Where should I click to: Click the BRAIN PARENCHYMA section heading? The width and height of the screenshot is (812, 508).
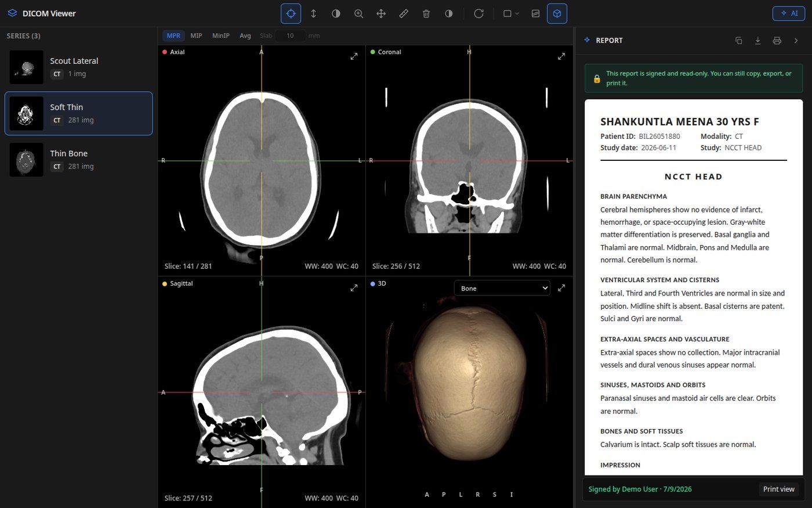coord(633,196)
